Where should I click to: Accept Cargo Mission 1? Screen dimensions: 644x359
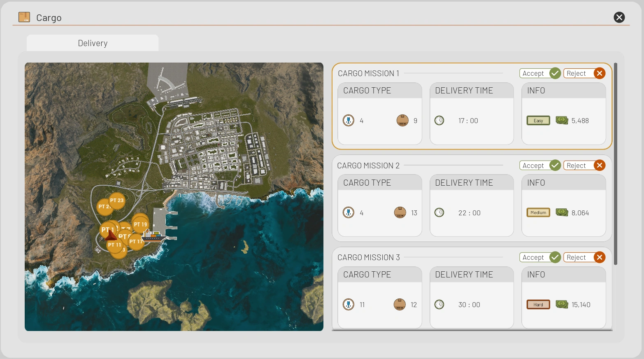pos(540,73)
